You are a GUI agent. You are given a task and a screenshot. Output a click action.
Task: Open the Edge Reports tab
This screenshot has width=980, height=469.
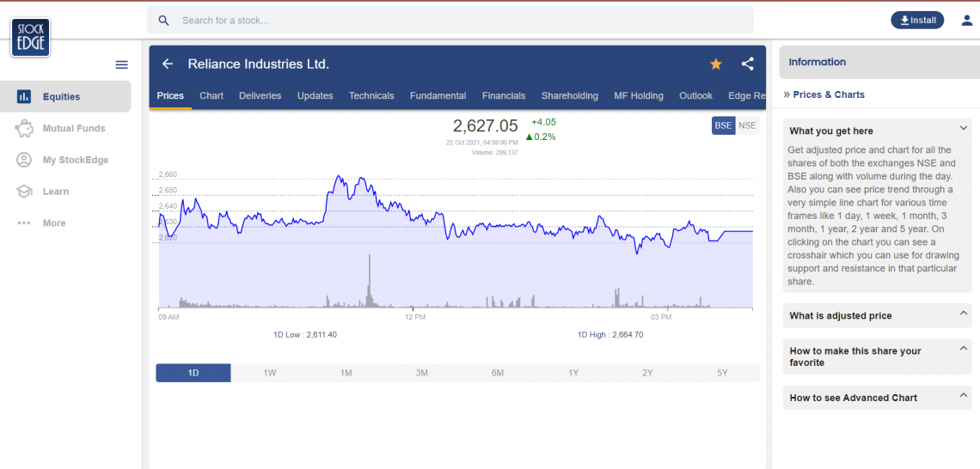(746, 95)
